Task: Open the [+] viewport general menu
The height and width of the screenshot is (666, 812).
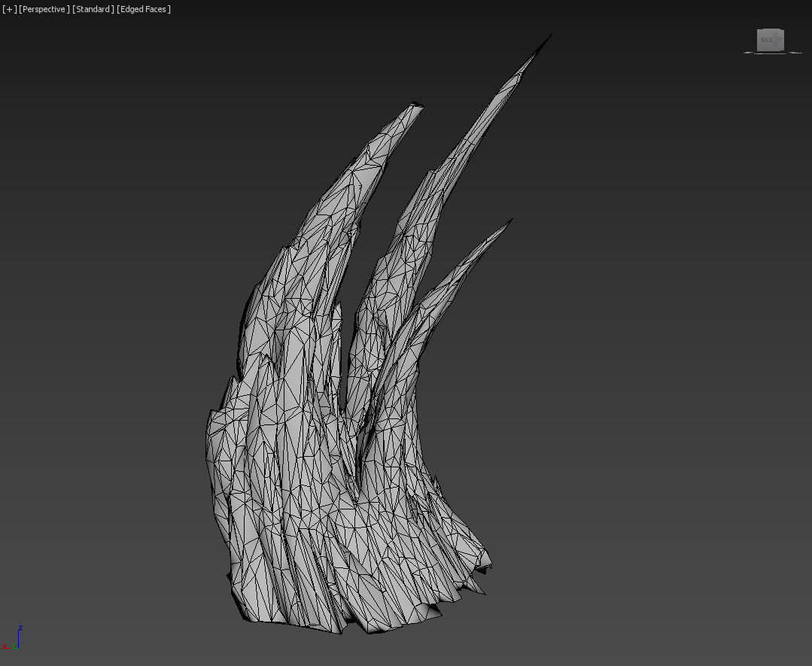Action: [9, 9]
